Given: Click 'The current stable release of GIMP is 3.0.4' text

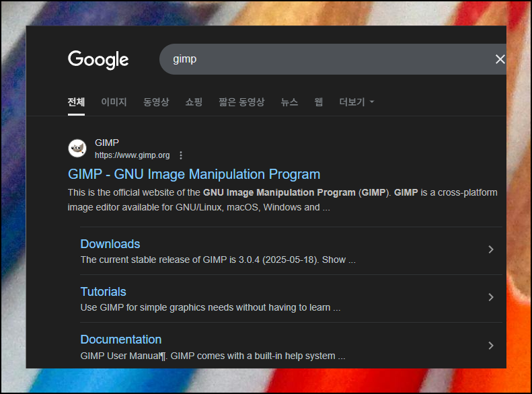Looking at the screenshot, I should [218, 260].
